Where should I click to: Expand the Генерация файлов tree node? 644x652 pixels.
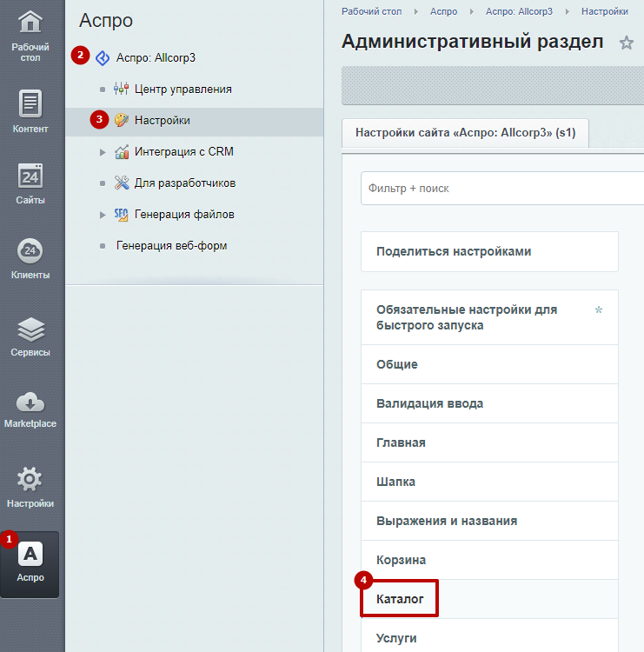[103, 215]
